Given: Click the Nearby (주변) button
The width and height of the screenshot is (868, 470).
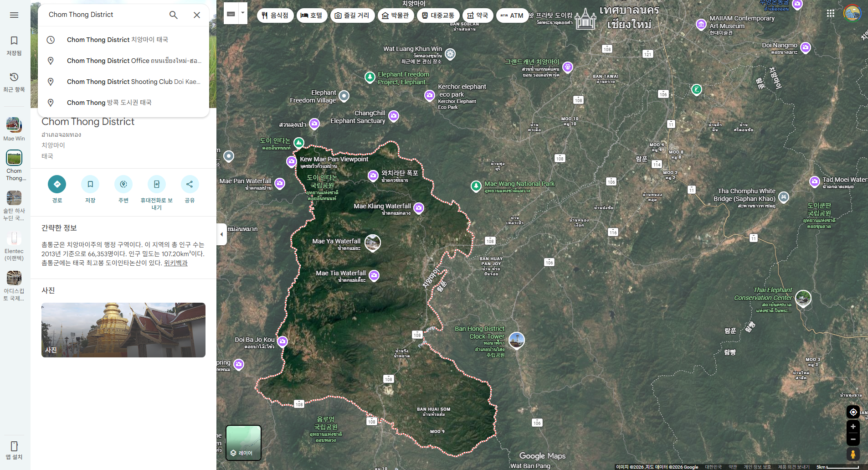Looking at the screenshot, I should 123,184.
